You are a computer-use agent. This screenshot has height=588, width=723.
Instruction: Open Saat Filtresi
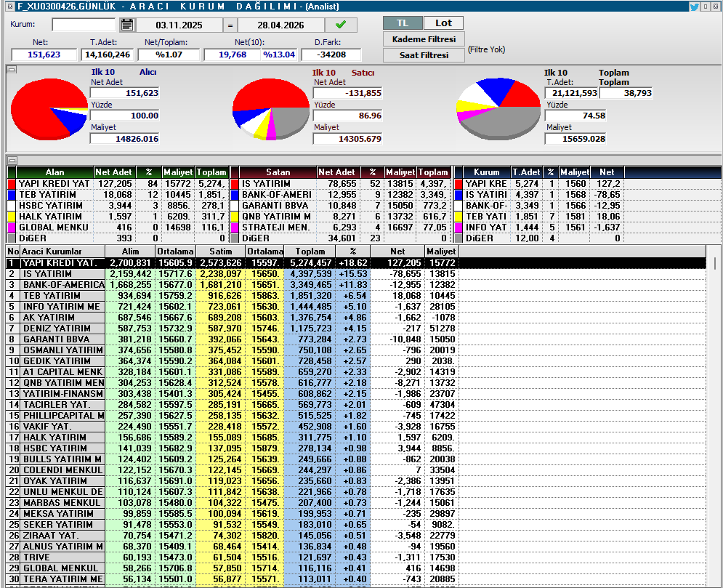tap(424, 55)
